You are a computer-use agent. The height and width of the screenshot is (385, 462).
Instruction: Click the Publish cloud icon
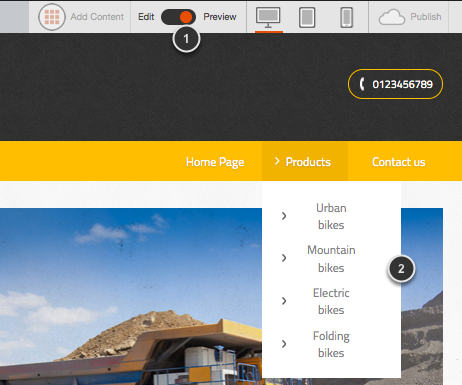(x=392, y=17)
